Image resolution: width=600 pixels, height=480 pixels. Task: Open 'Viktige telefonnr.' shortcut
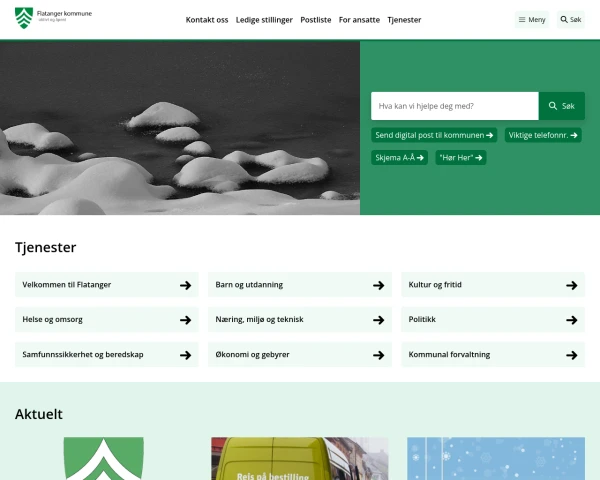[543, 135]
